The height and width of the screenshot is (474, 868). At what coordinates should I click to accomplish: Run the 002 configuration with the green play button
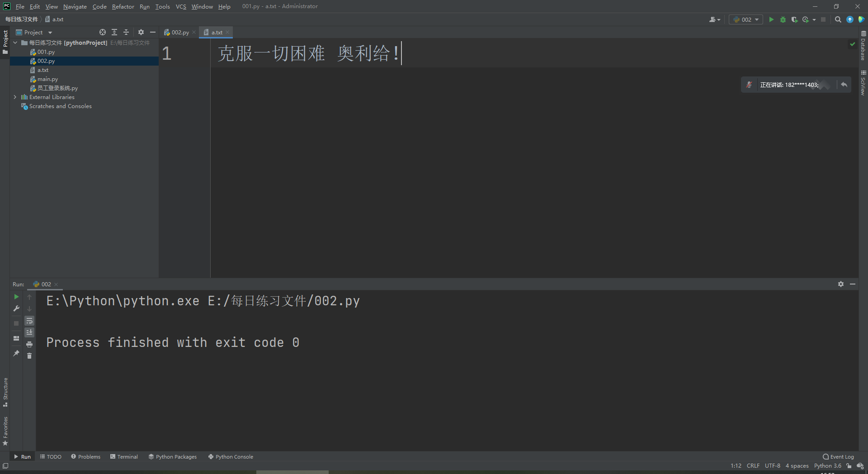pos(771,19)
